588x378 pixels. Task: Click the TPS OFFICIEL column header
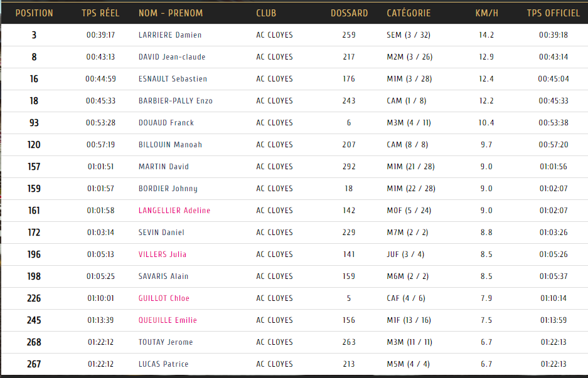tap(553, 13)
